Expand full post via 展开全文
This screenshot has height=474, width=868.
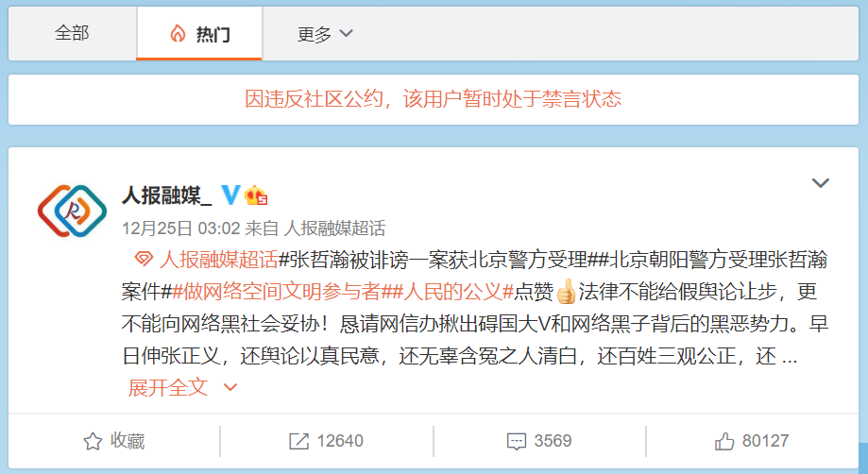[182, 387]
